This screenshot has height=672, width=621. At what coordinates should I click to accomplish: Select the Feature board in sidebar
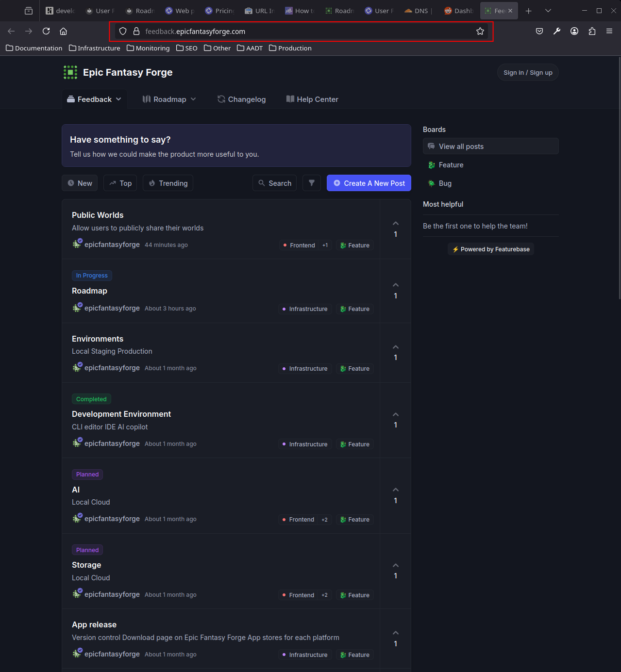(491, 165)
